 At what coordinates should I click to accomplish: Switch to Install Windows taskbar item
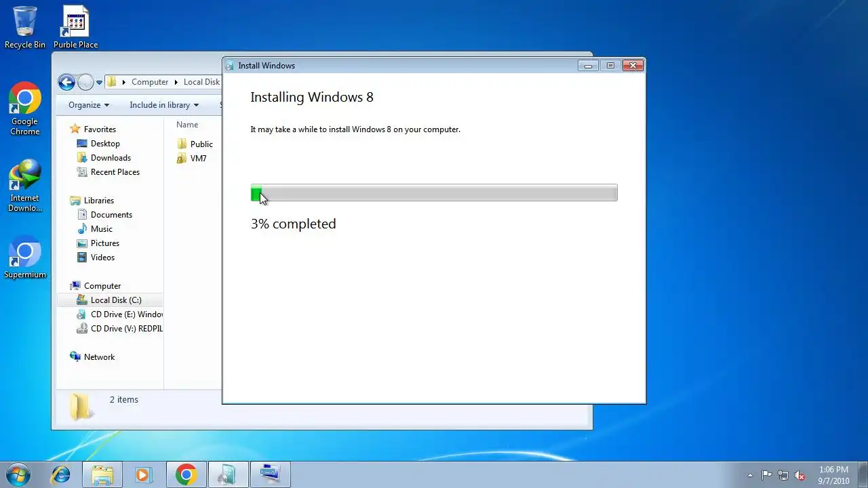pyautogui.click(x=227, y=474)
